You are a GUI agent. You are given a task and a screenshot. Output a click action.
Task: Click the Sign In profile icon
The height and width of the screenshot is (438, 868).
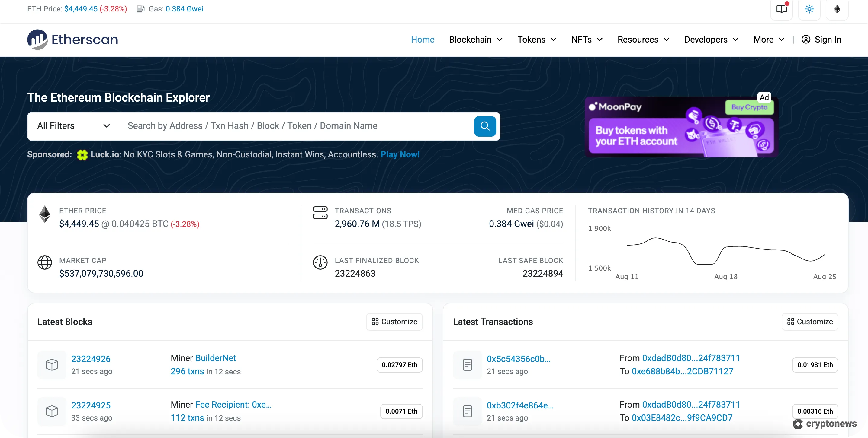806,40
